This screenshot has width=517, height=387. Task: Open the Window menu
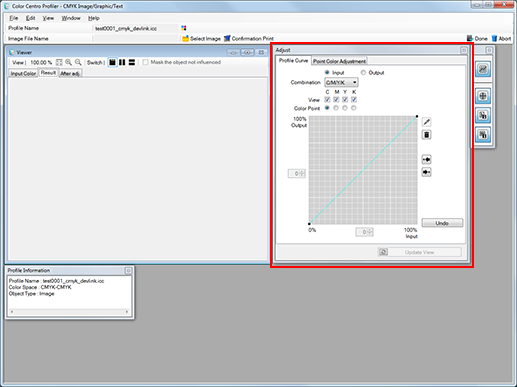click(71, 18)
